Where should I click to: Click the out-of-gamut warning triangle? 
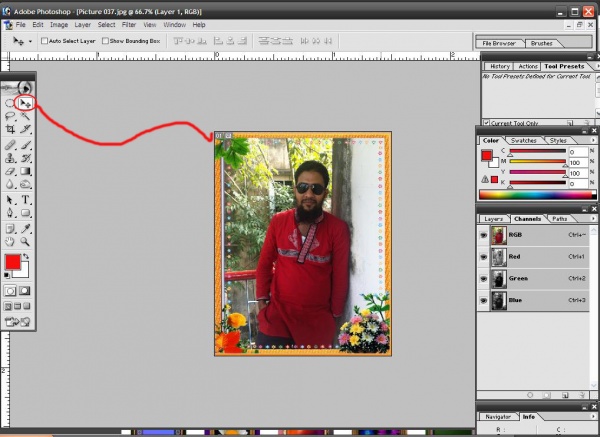pyautogui.click(x=485, y=179)
